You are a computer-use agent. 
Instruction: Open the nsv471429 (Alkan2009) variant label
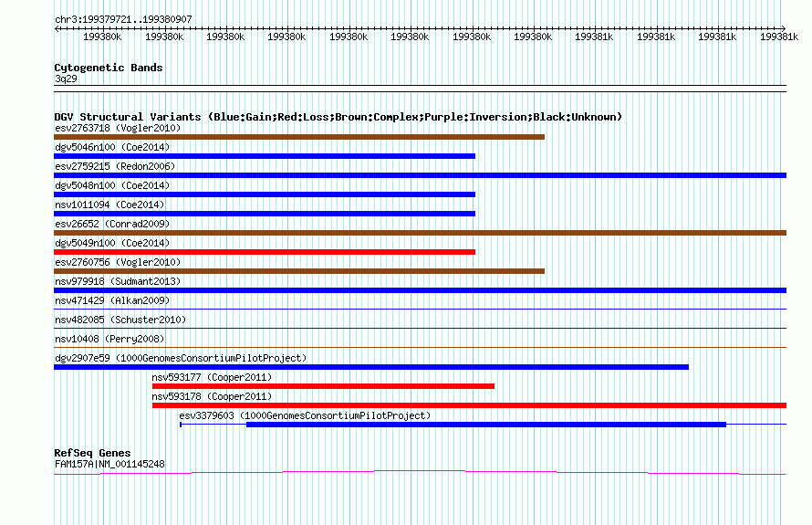[112, 300]
